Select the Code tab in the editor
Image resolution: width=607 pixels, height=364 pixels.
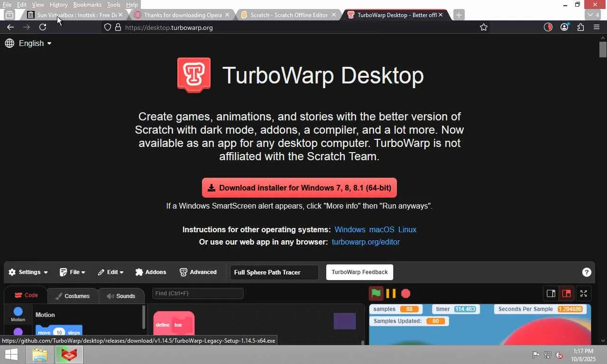pyautogui.click(x=26, y=295)
